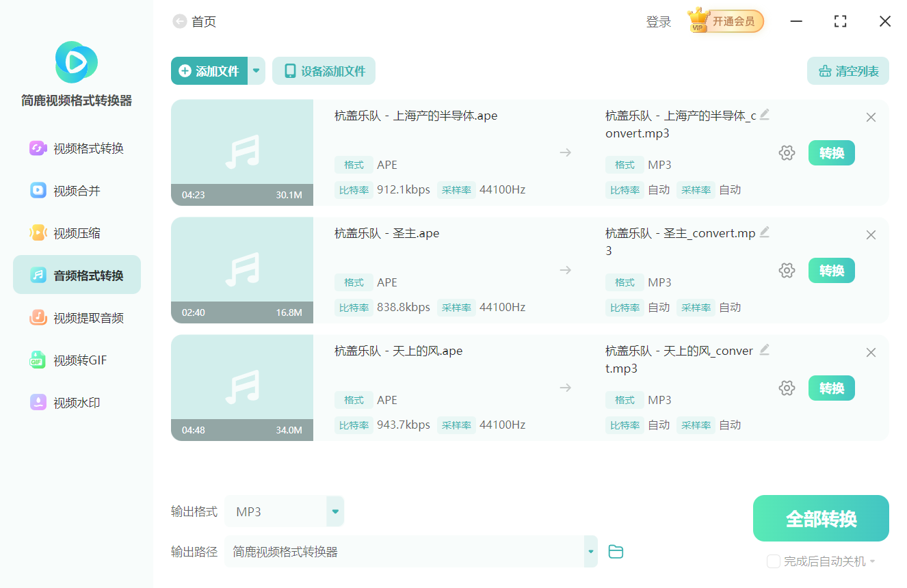Remove 杭盖乐队 - 圣主.ape from the list
This screenshot has width=907, height=588.
[871, 235]
